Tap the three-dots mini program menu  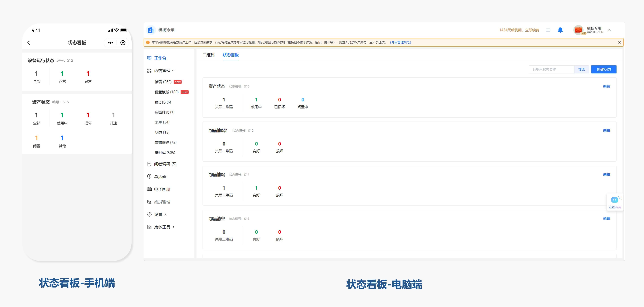(x=110, y=43)
